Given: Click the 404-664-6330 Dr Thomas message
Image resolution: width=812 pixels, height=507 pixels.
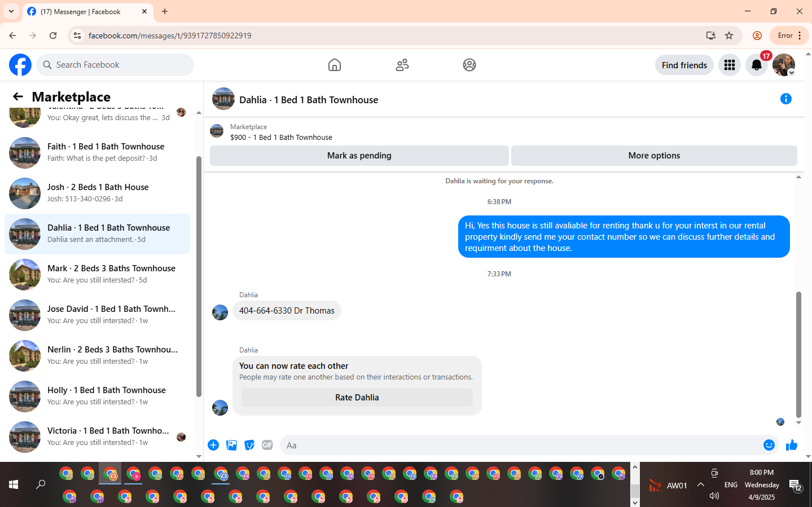Looking at the screenshot, I should 287,311.
